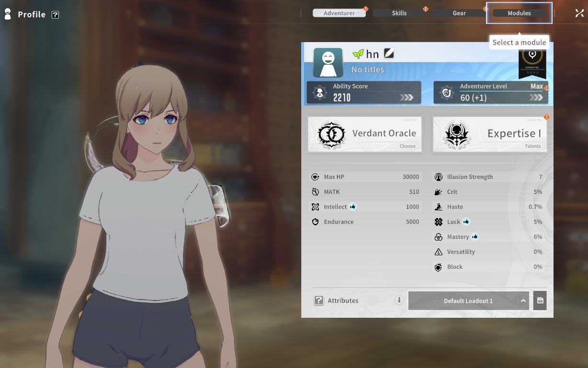The height and width of the screenshot is (368, 588).
Task: Click the Mastery stat icon
Action: 438,237
